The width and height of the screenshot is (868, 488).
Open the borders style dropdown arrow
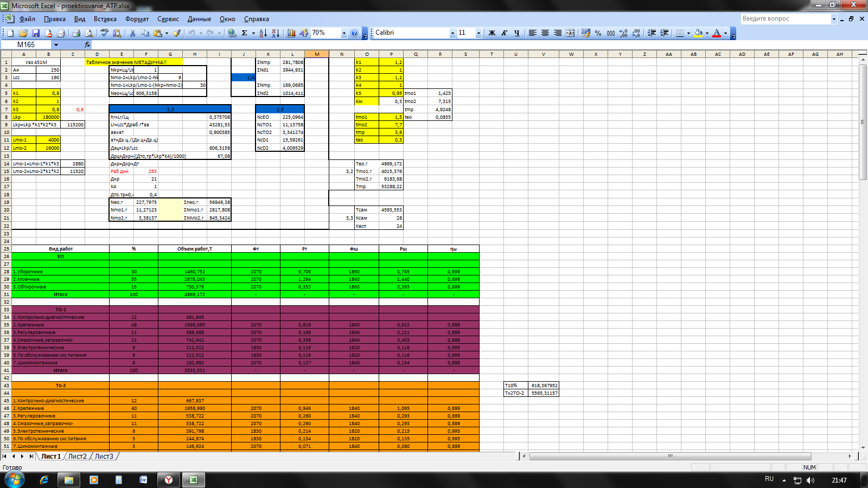688,33
